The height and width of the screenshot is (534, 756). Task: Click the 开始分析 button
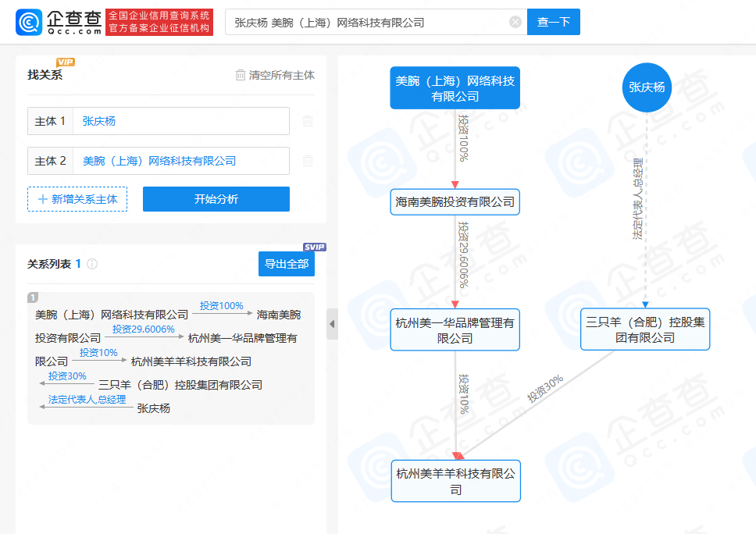216,199
